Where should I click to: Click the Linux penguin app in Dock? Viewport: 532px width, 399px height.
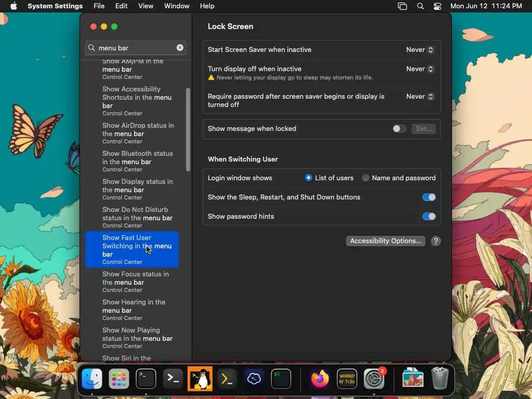(x=200, y=378)
